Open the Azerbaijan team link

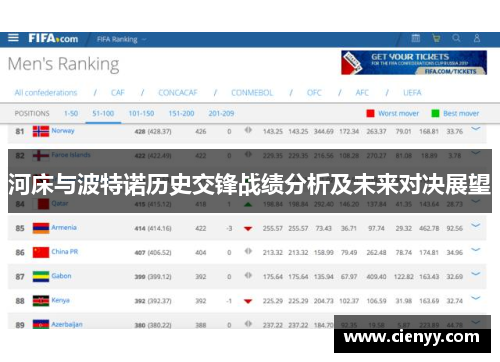67,324
